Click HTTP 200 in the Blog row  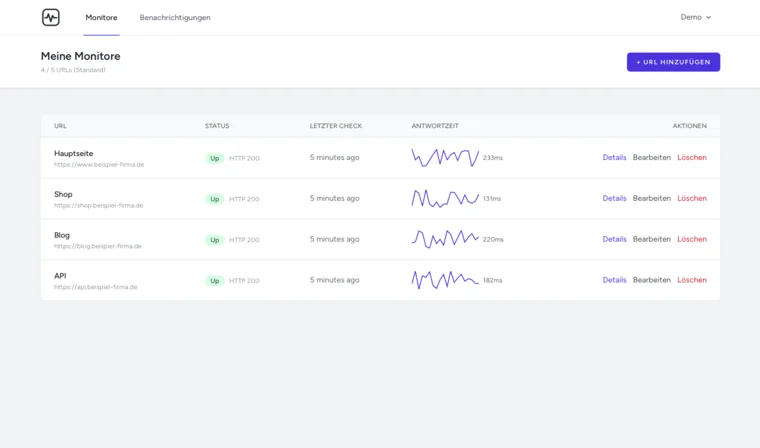click(244, 240)
